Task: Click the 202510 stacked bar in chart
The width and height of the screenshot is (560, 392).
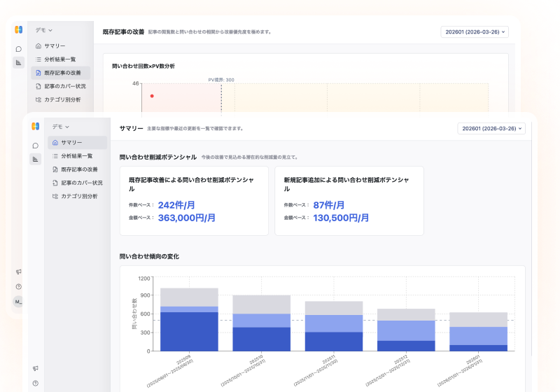Action: point(261,323)
